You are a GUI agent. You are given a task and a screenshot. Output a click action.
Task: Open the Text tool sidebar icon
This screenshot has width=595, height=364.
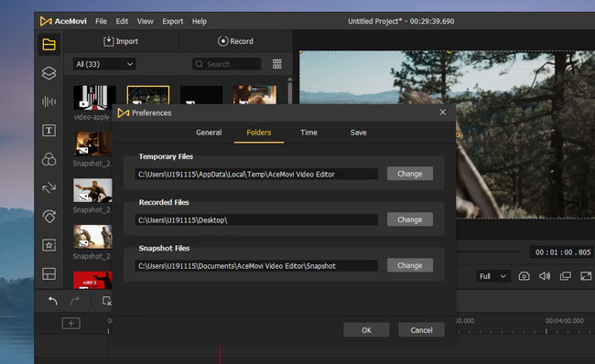pyautogui.click(x=49, y=131)
